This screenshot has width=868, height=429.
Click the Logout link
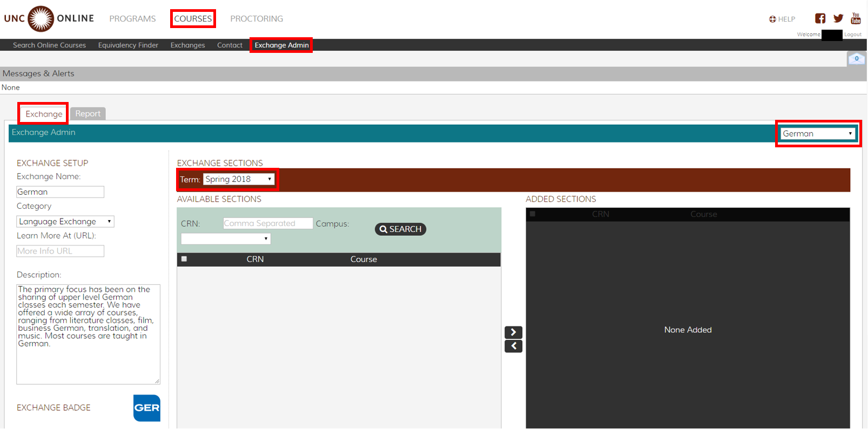(x=853, y=35)
